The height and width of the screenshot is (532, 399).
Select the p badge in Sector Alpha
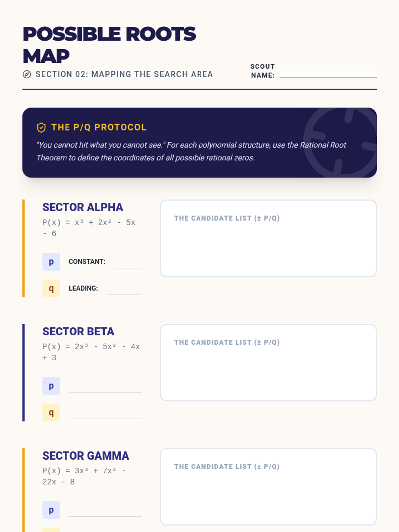pos(51,262)
